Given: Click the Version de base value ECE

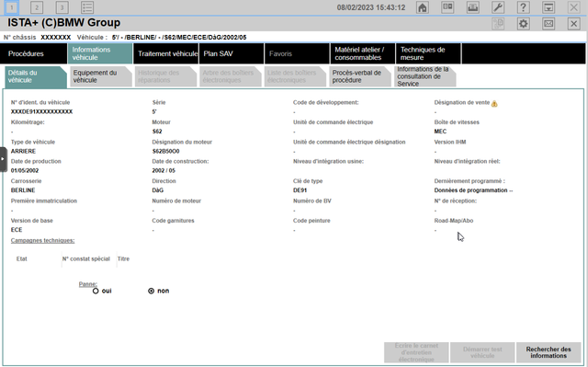Looking at the screenshot, I should click(17, 230).
